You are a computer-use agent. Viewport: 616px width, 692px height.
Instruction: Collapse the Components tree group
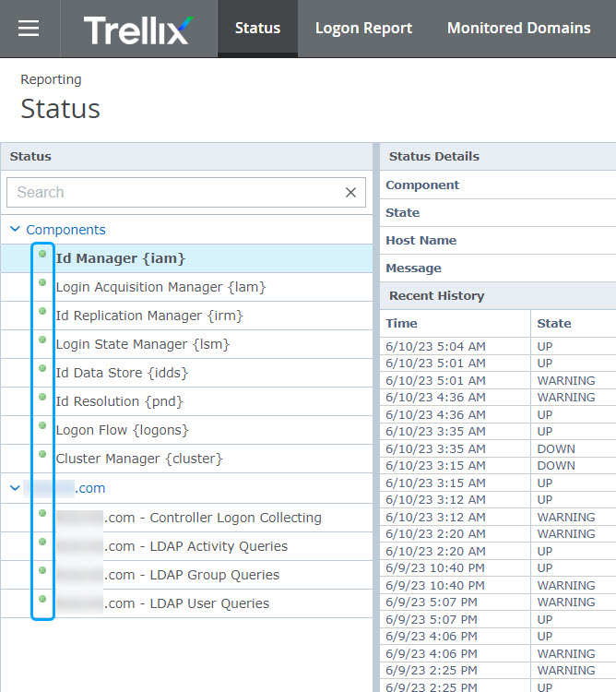pos(15,229)
